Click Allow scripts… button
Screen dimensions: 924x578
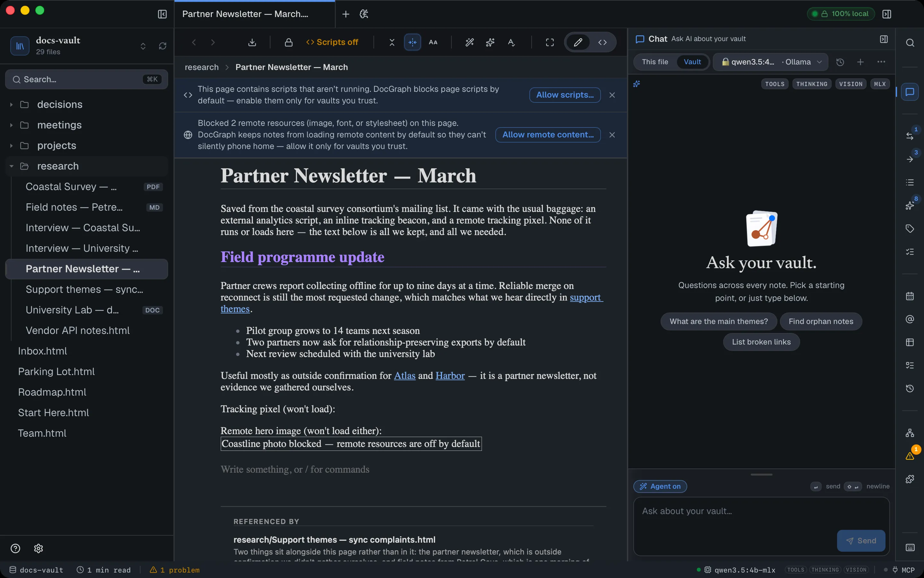coord(565,95)
